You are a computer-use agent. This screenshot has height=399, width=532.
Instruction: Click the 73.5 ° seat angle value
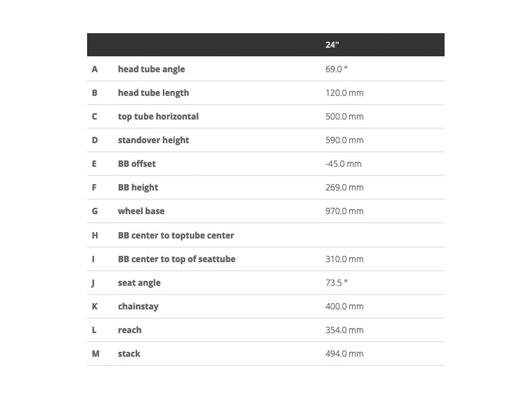336,283
